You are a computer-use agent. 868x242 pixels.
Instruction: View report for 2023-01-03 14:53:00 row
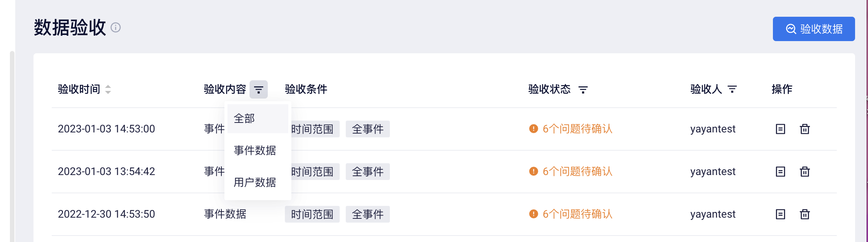781,129
